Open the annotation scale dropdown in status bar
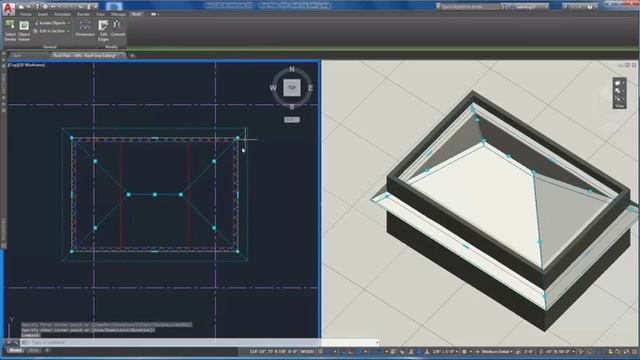 [x=445, y=351]
